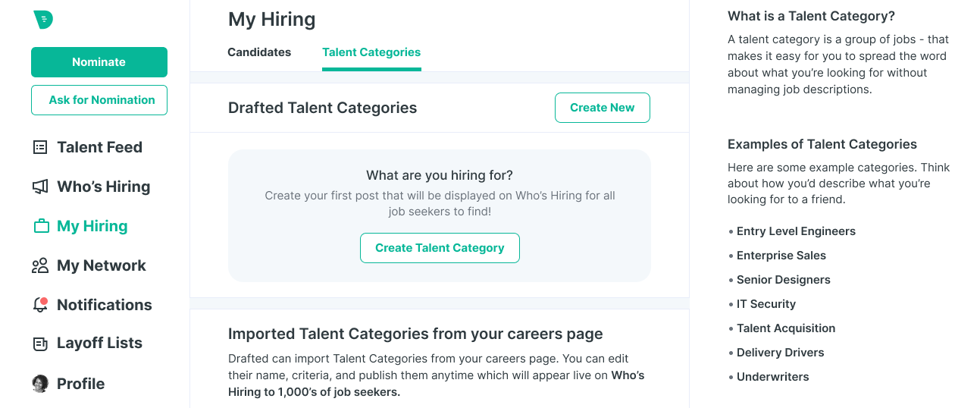Viewport: 980px width, 408px height.
Task: Click Ask for Nomination button
Action: (x=99, y=100)
